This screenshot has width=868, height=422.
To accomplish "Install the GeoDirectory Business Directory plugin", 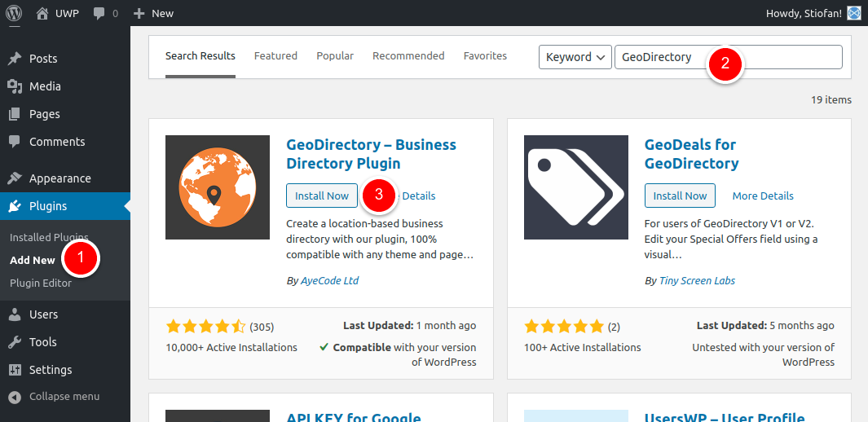I will pyautogui.click(x=321, y=196).
